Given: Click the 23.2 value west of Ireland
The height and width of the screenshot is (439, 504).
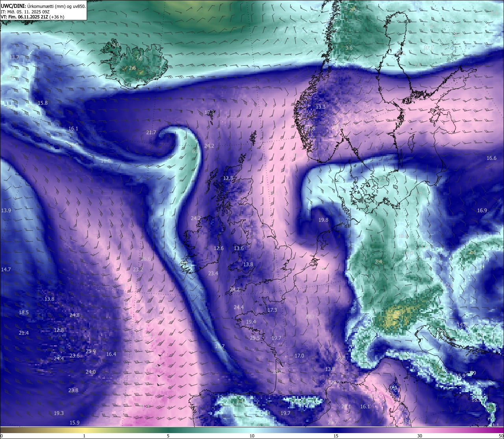Looking at the screenshot, I should [x=138, y=269].
